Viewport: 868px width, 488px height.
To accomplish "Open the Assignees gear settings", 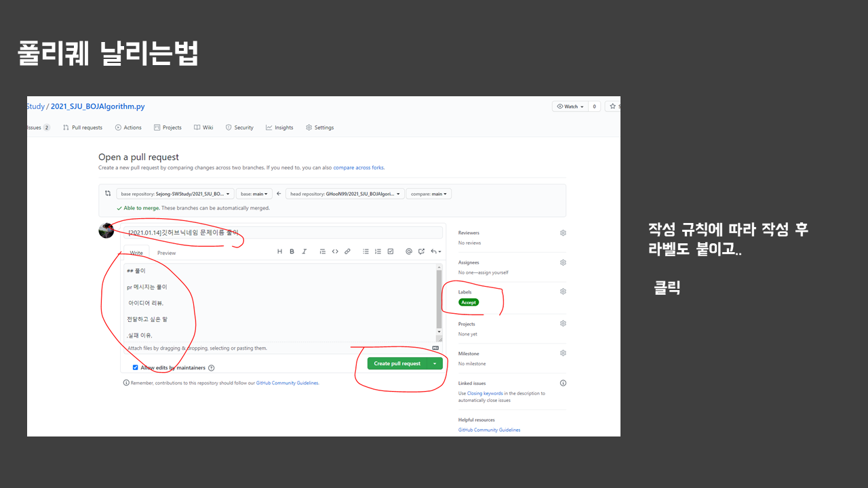I will coord(563,262).
